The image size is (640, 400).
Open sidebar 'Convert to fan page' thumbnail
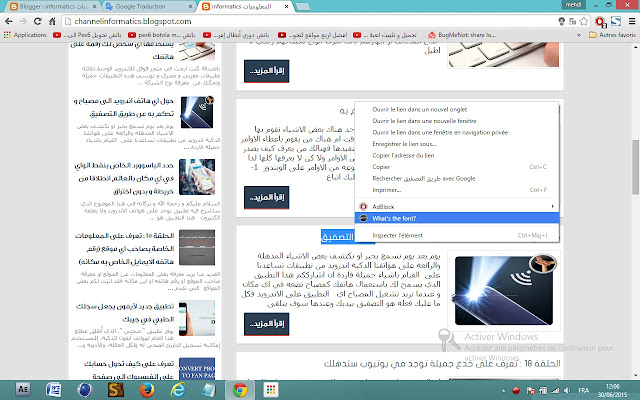pyautogui.click(x=197, y=369)
